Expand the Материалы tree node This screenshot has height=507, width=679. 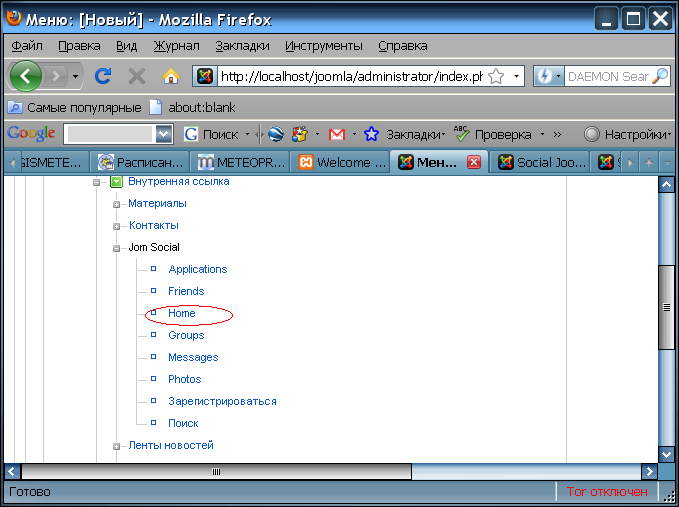coord(116,204)
